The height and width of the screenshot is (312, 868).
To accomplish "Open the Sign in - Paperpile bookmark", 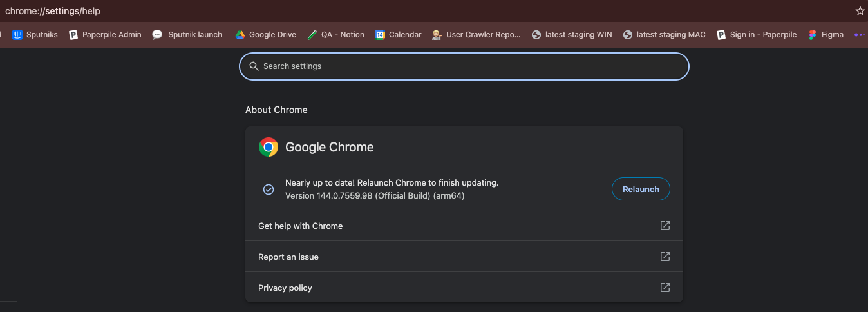I will (757, 35).
